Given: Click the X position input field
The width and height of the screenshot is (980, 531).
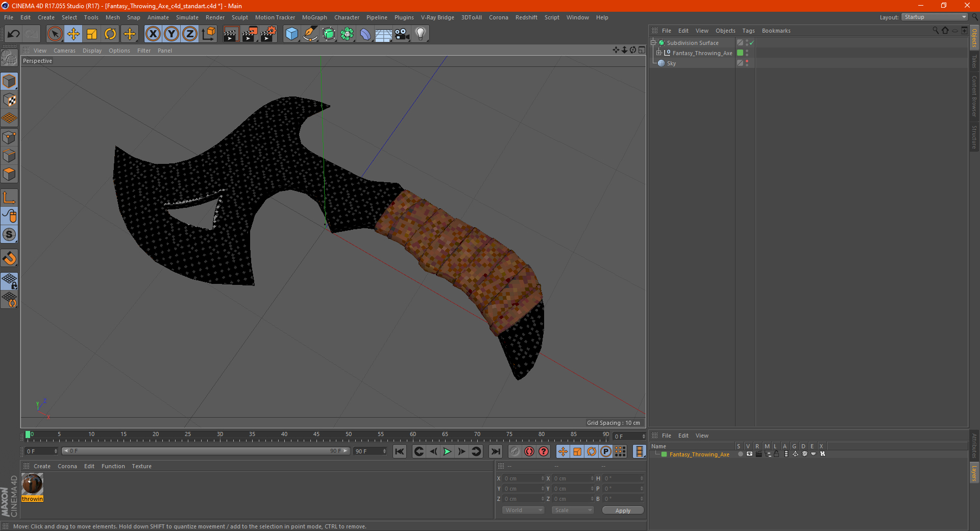Looking at the screenshot, I should pos(524,478).
